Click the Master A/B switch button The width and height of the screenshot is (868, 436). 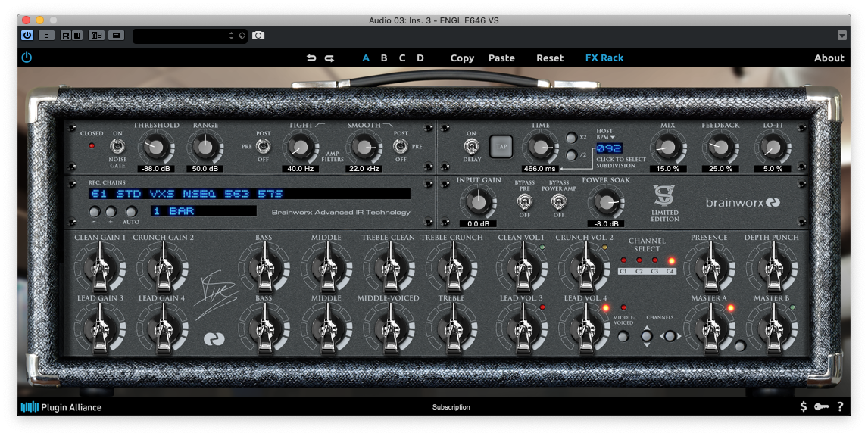[740, 347]
